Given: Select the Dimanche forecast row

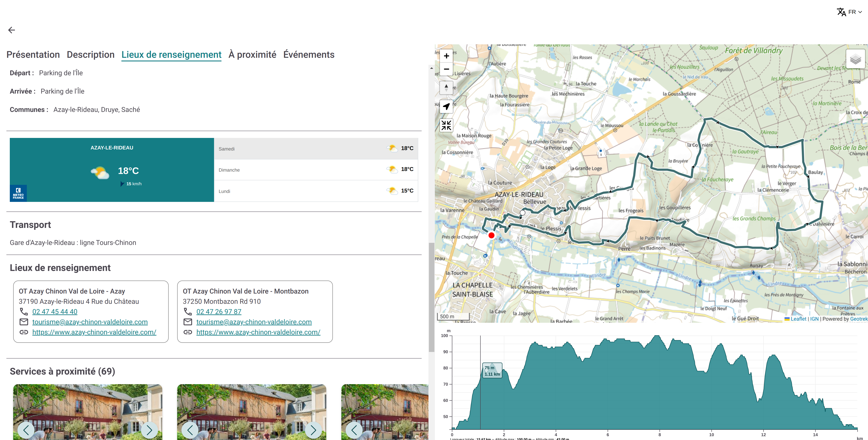Looking at the screenshot, I should (x=316, y=170).
